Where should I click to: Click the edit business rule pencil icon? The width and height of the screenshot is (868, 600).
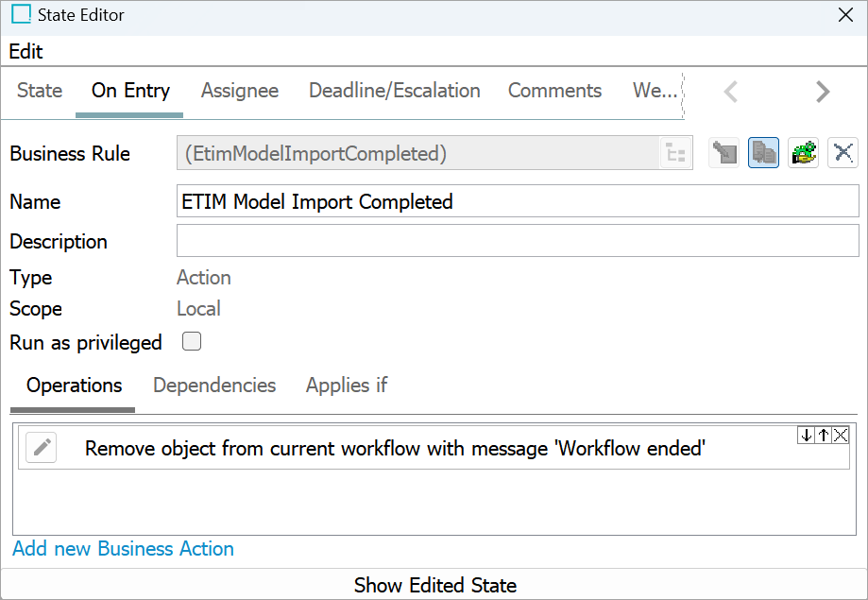click(x=724, y=153)
